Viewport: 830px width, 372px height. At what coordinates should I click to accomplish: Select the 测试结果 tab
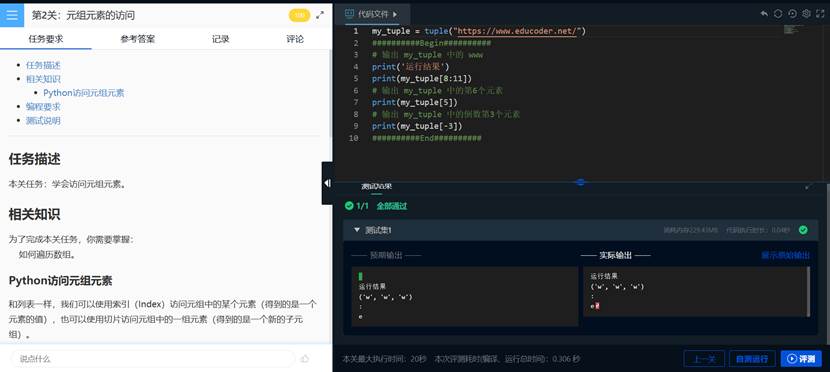tap(376, 186)
